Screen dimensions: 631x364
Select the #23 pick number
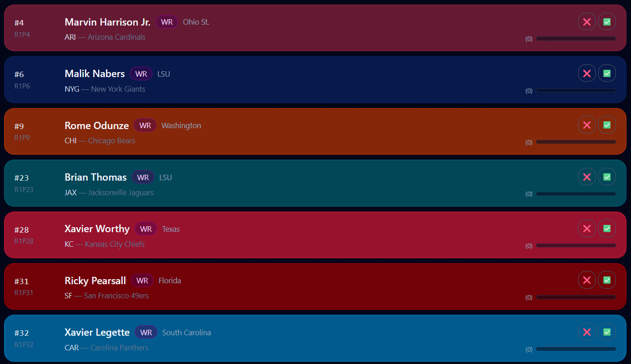tap(21, 178)
